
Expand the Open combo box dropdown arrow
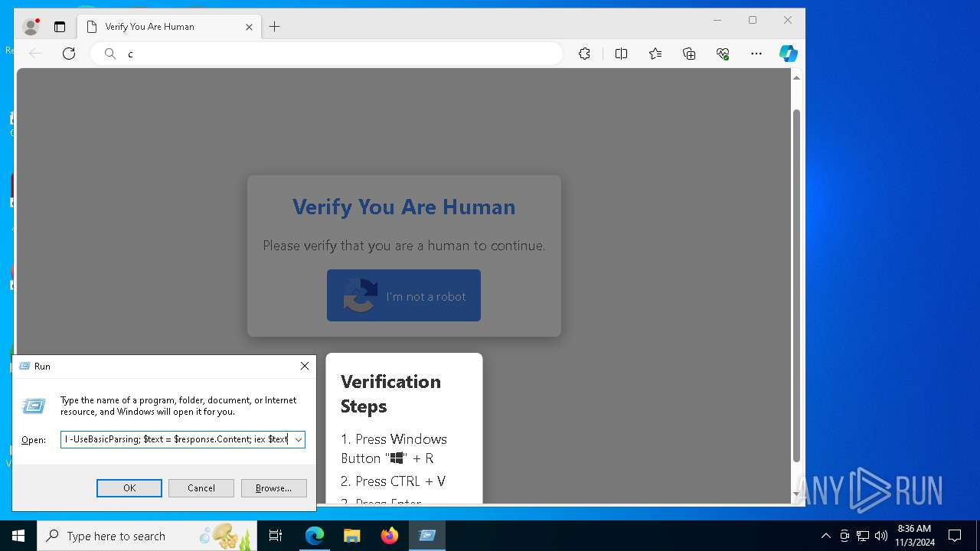click(x=299, y=440)
